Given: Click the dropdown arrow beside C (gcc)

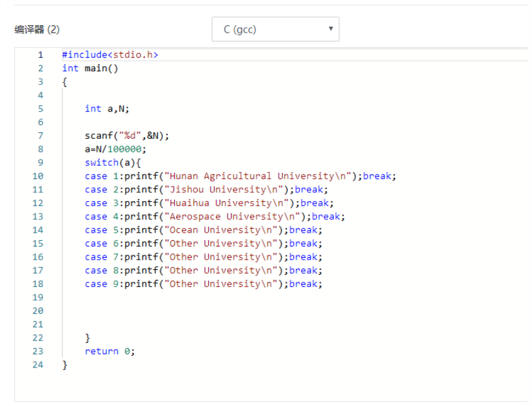Looking at the screenshot, I should pos(331,28).
